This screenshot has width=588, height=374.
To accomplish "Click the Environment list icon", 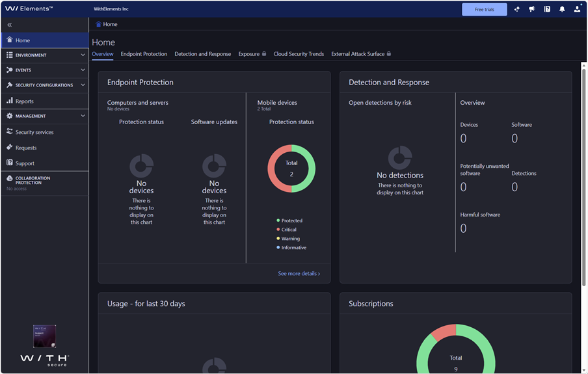I will pos(9,55).
